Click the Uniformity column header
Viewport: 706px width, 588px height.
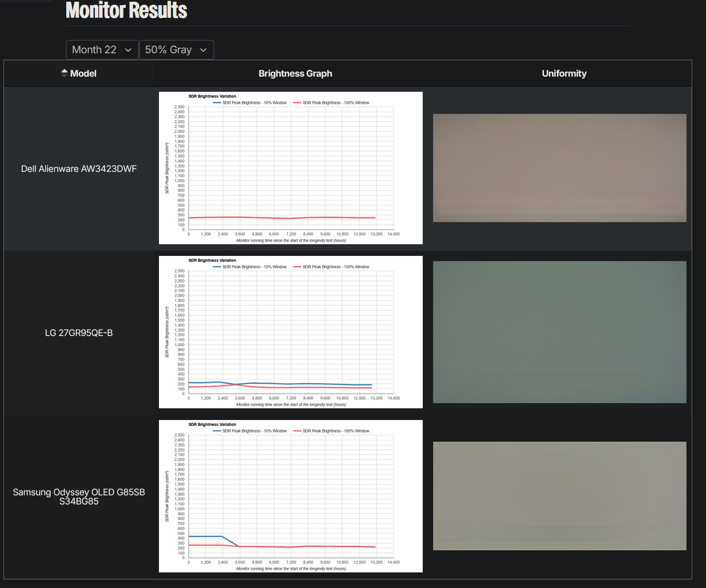point(564,74)
